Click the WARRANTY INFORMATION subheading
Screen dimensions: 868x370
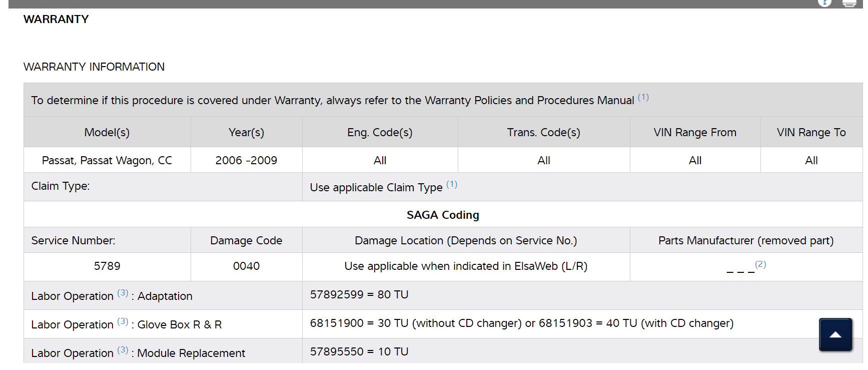point(94,67)
